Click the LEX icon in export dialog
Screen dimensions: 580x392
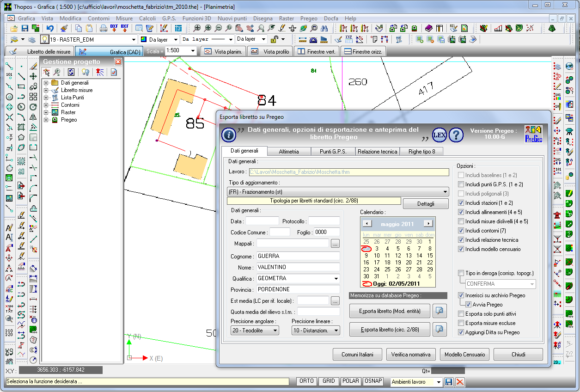[x=440, y=135]
